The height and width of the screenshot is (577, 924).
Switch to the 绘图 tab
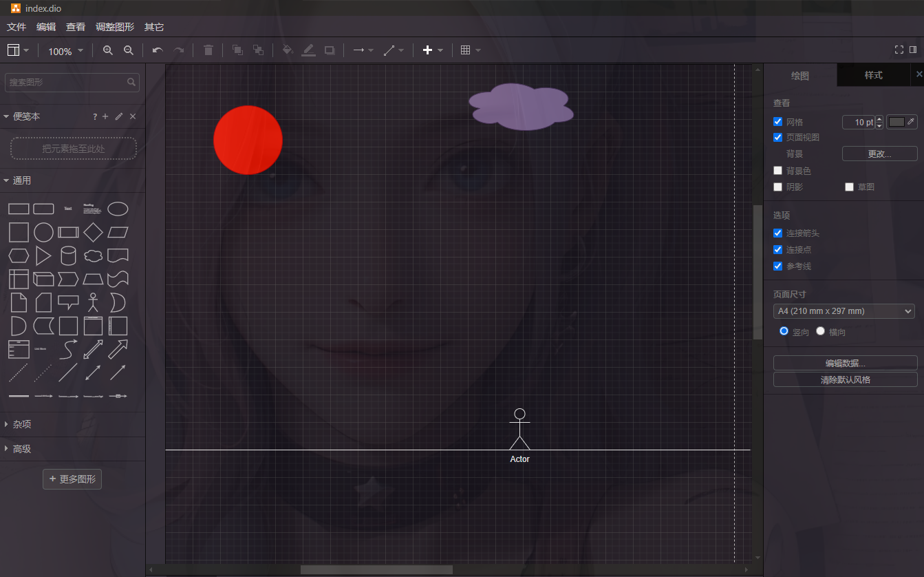coord(800,75)
